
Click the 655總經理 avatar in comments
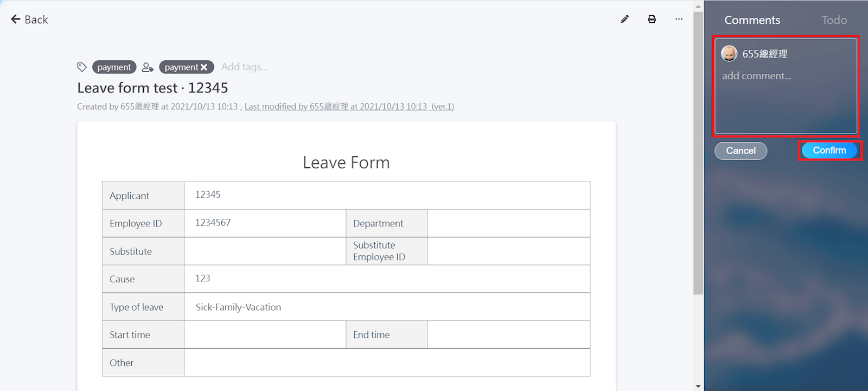click(729, 54)
